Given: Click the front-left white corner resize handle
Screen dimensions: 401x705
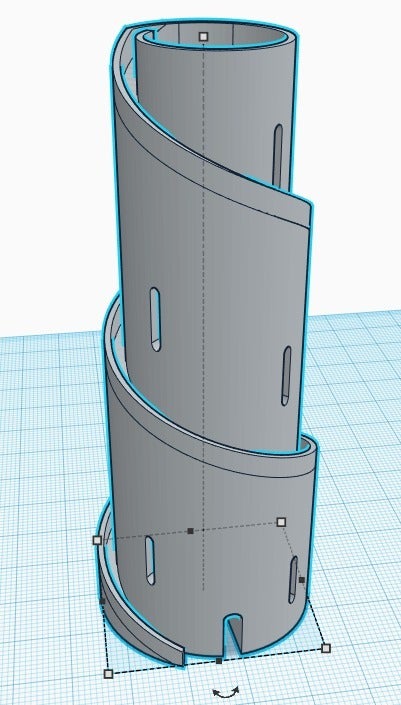Looking at the screenshot, I should point(108,674).
